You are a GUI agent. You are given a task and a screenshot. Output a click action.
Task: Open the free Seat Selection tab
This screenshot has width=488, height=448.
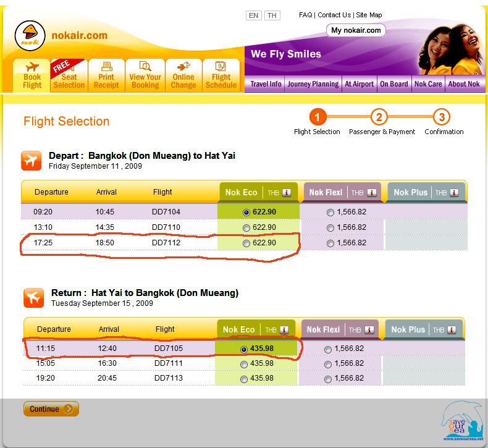pyautogui.click(x=69, y=76)
